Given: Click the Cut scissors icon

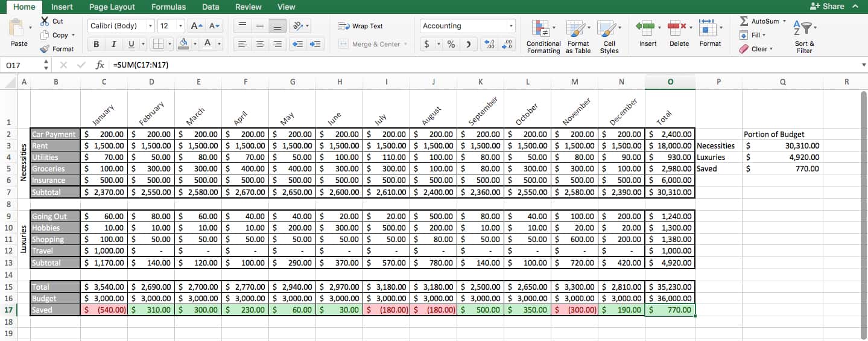Looking at the screenshot, I should point(45,21).
